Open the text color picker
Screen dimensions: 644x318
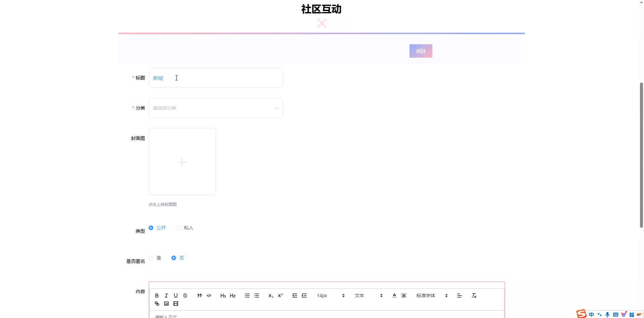(394, 296)
